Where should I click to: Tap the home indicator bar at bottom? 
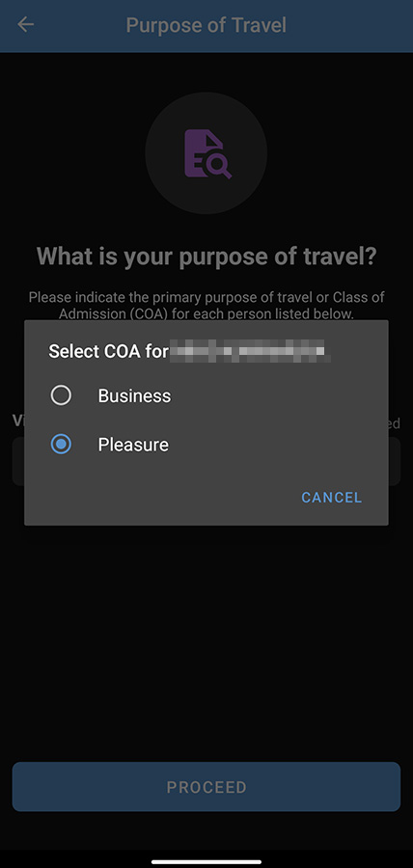pos(206,861)
